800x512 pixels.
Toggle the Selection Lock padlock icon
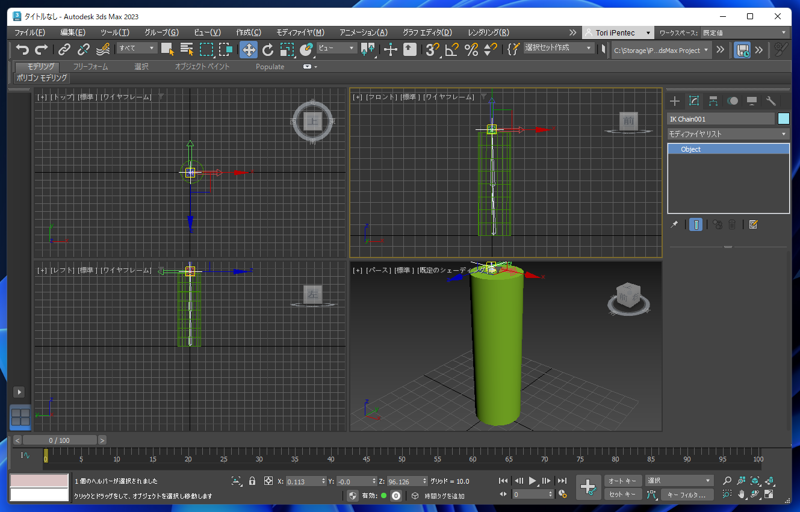coord(252,481)
